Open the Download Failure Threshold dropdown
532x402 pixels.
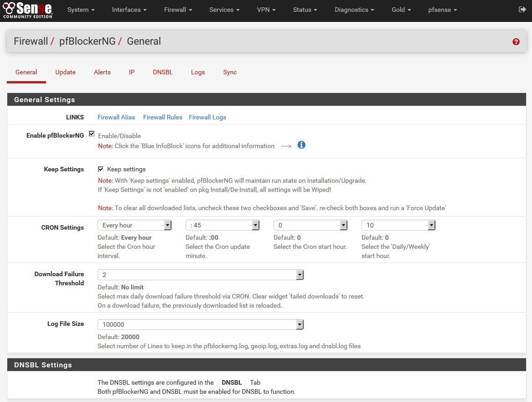point(201,275)
